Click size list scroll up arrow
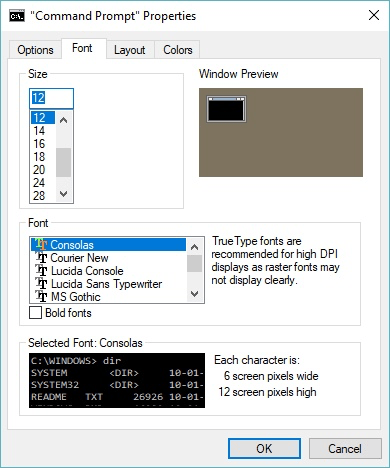Image resolution: width=390 pixels, height=468 pixels. click(x=63, y=120)
